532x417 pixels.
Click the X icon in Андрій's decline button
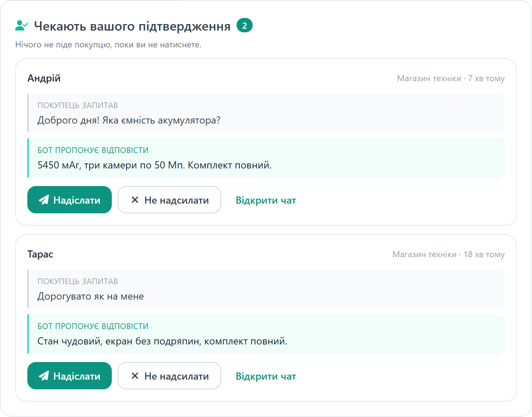[x=135, y=200]
